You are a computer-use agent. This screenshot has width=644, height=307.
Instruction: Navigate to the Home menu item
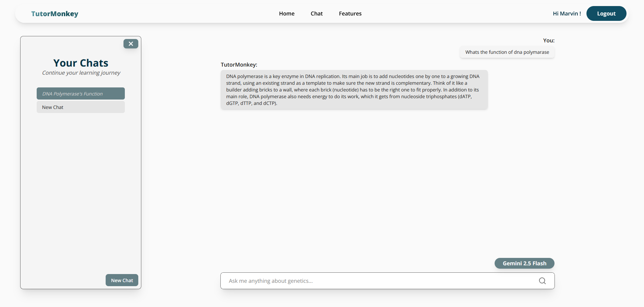(287, 13)
